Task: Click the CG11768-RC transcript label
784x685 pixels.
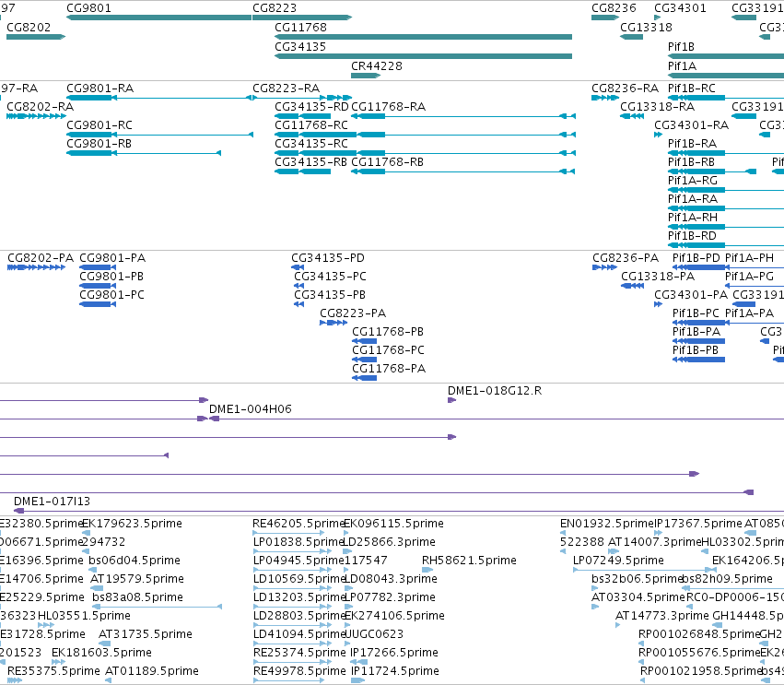Action: (311, 125)
